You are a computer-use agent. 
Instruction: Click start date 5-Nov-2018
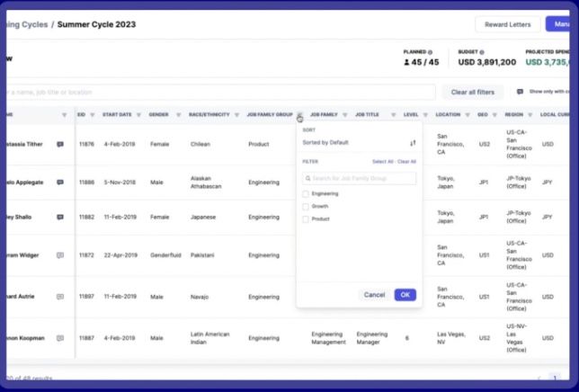coord(120,183)
